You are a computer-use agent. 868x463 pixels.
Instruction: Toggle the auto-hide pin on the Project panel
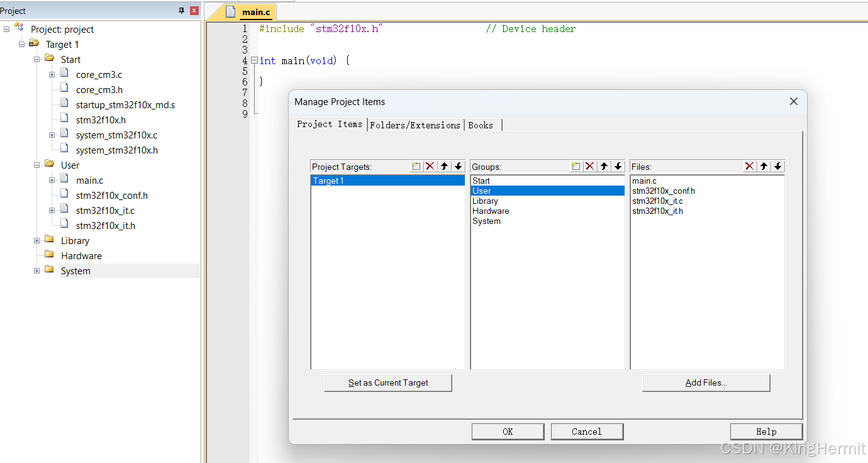tap(181, 10)
